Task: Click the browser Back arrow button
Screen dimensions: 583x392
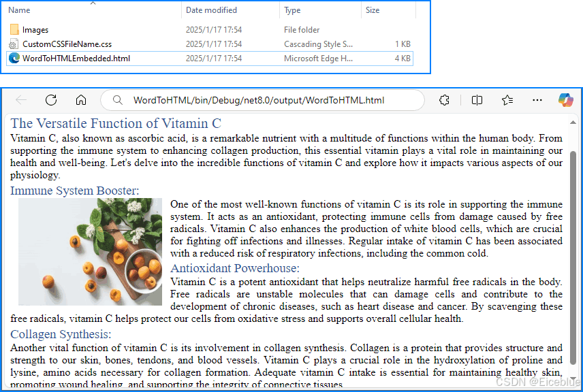Action: click(21, 100)
